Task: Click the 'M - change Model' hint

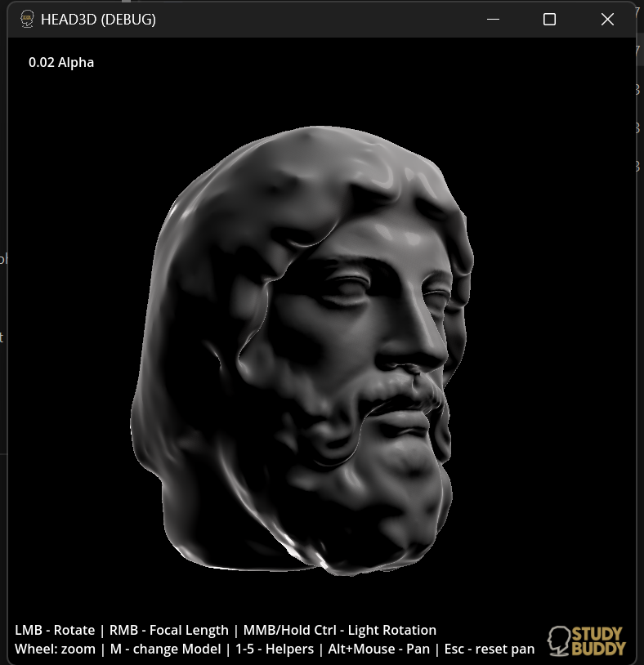Action: (x=165, y=649)
